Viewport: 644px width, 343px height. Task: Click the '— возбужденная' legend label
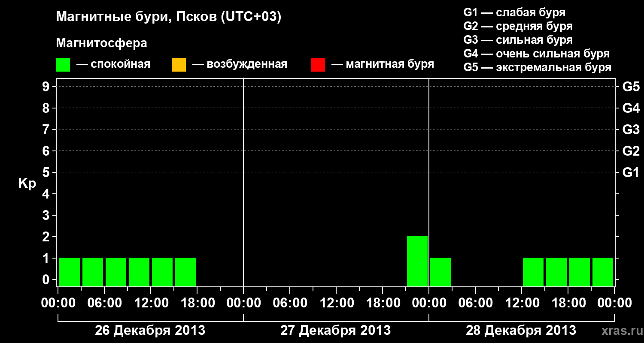click(x=240, y=65)
